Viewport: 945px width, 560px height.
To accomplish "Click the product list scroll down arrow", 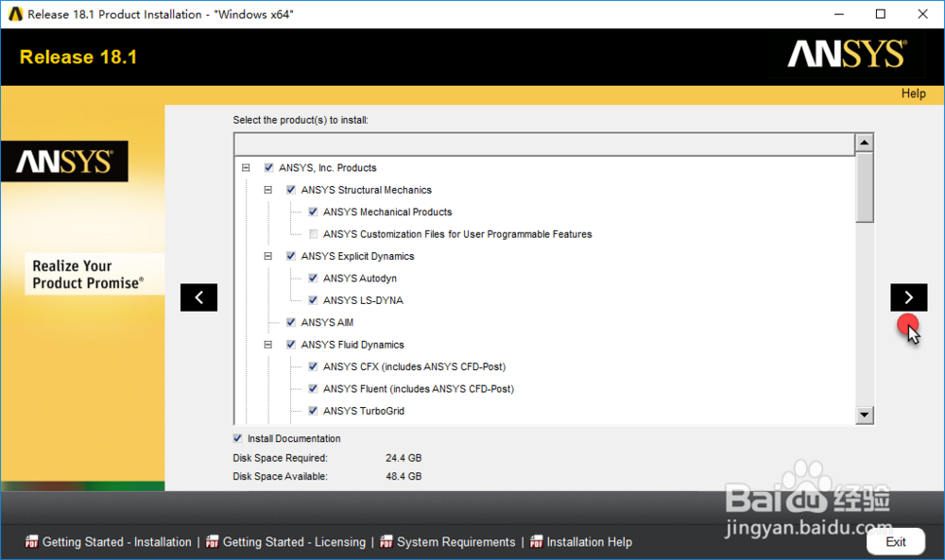I will [x=865, y=415].
